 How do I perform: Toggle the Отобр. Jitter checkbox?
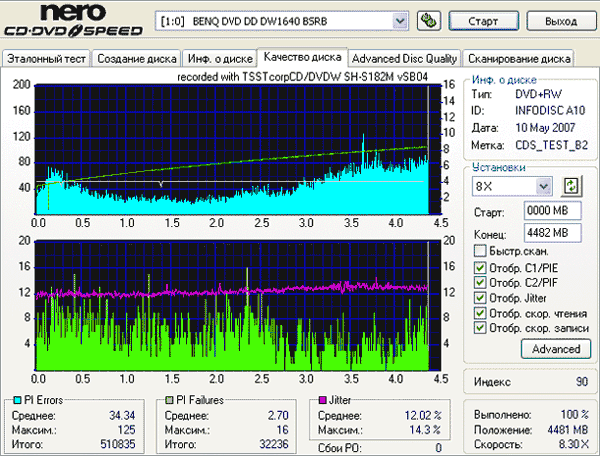(480, 298)
